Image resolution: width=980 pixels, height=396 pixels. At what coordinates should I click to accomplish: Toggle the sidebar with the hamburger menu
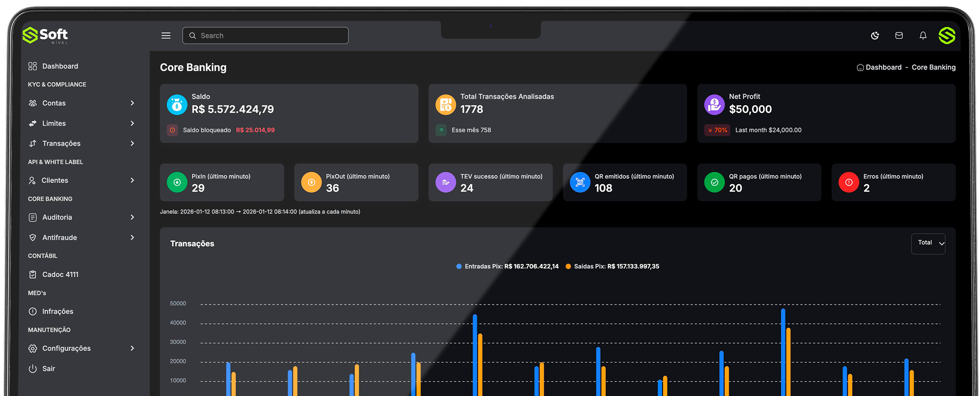166,35
